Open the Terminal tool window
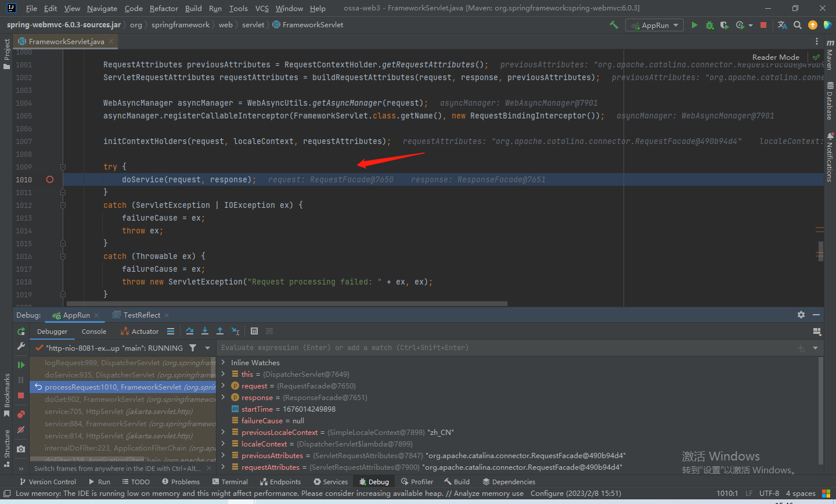 (x=230, y=481)
